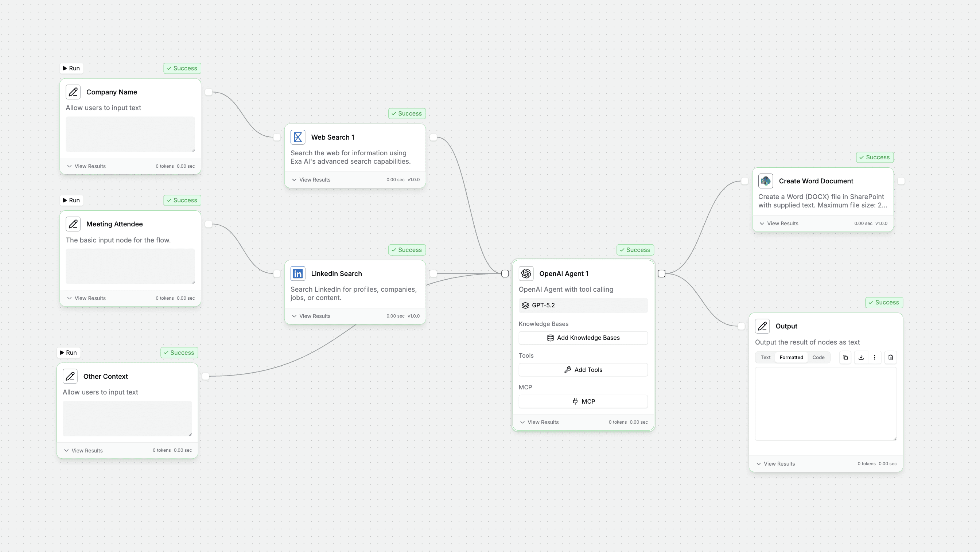Screen dimensions: 980x552
Task: Expand View Results on OpenAI Agent 1
Action: tap(539, 422)
